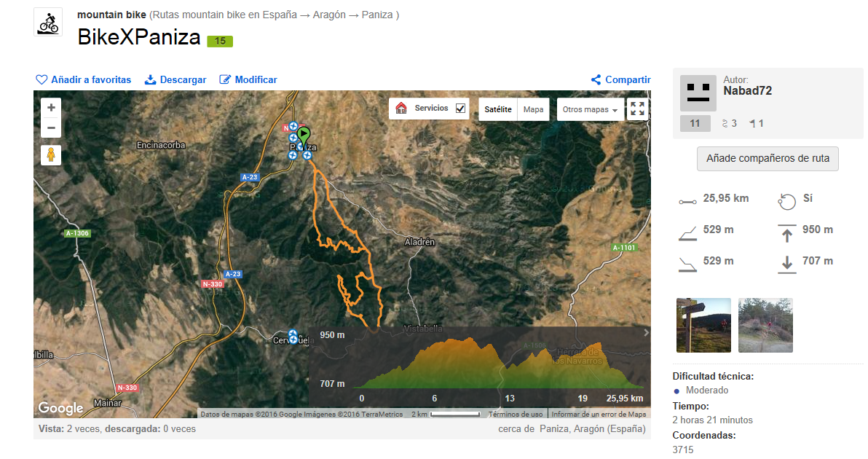Open the trail cyclist photo thumbnail

pyautogui.click(x=765, y=325)
